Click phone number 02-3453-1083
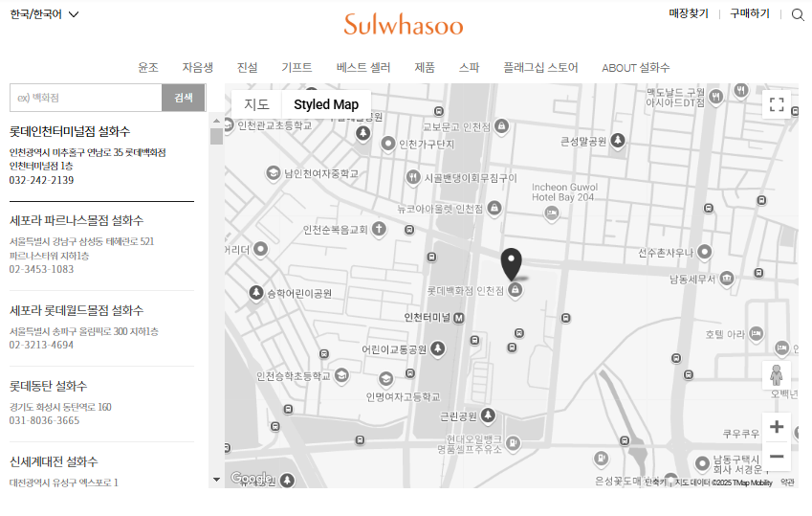 (41, 269)
